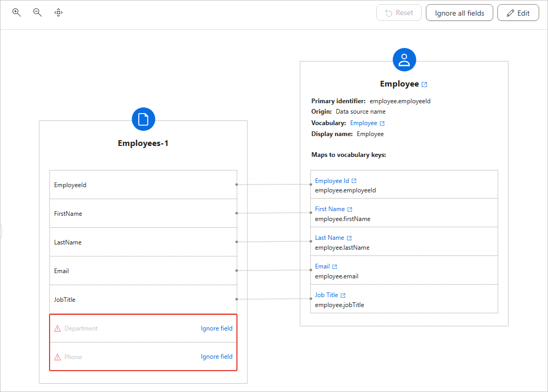The image size is (548, 392).
Task: Select the blue person icon above Employee
Action: pos(404,60)
